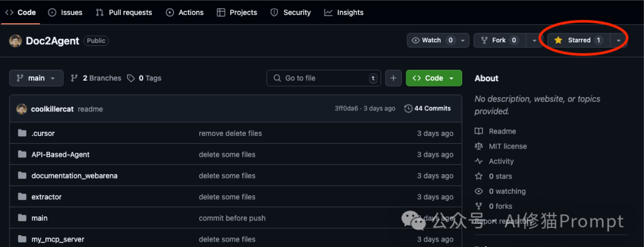View the 0 Tags link
Screen dimensions: 644x247
click(x=144, y=78)
